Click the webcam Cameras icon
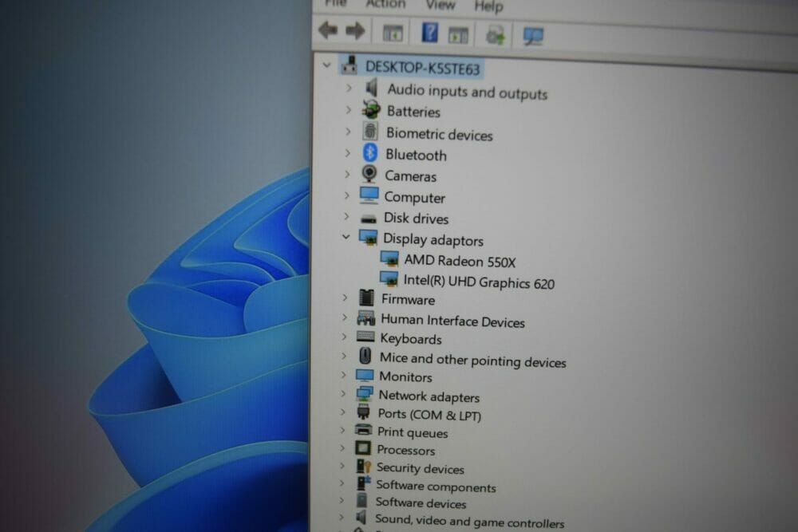 click(x=369, y=174)
